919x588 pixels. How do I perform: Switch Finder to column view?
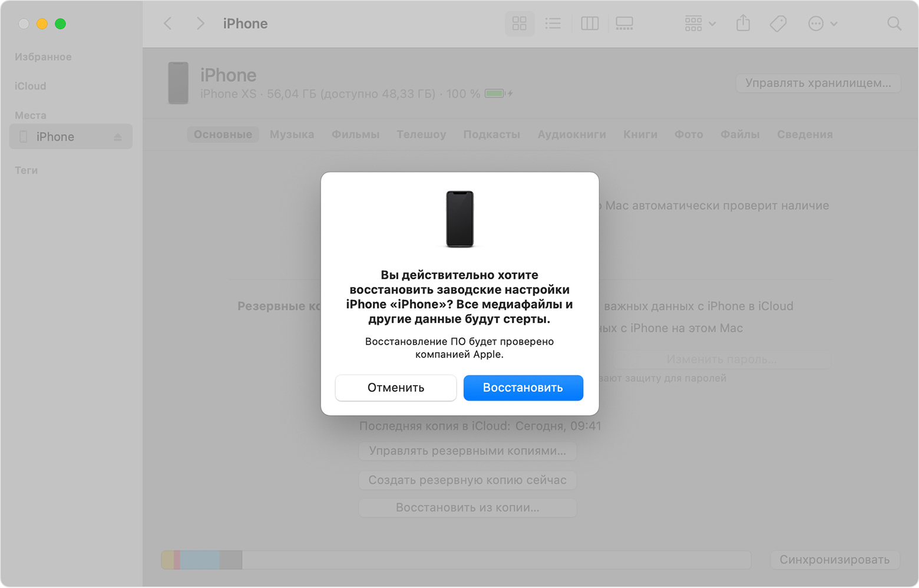point(590,24)
